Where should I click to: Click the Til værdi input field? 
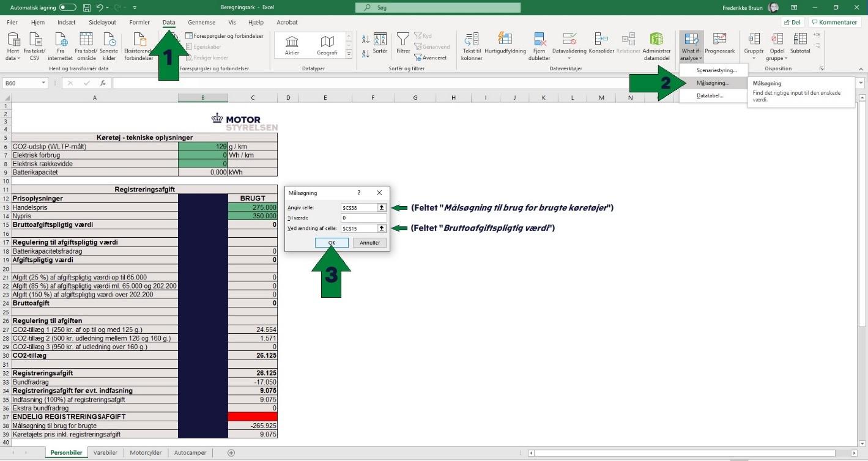point(363,218)
